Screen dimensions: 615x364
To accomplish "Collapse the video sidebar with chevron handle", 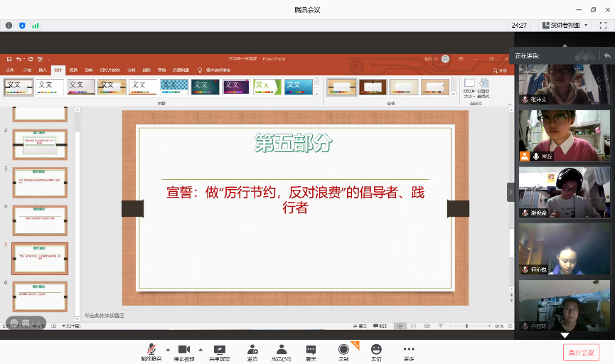I will pyautogui.click(x=510, y=192).
